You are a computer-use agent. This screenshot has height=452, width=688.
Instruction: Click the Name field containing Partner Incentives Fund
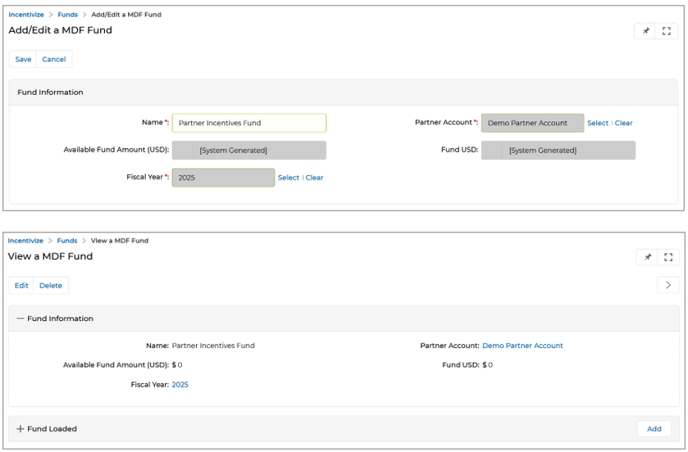tap(248, 123)
